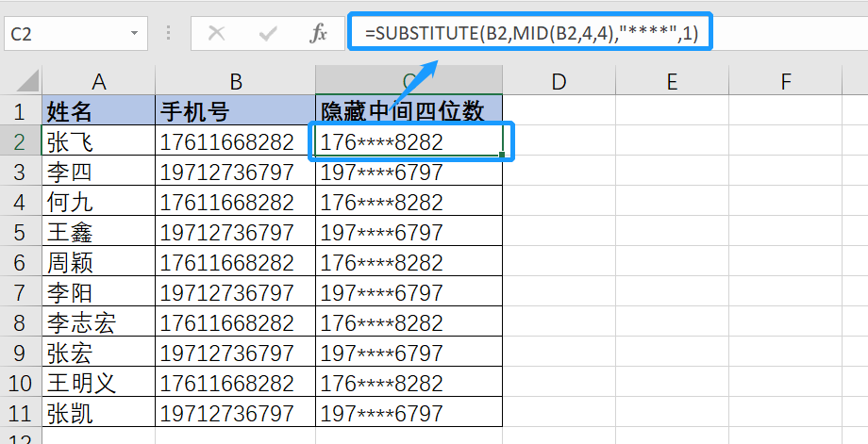This screenshot has width=868, height=444.
Task: Click the Select All corner triangle
Action: point(27,81)
